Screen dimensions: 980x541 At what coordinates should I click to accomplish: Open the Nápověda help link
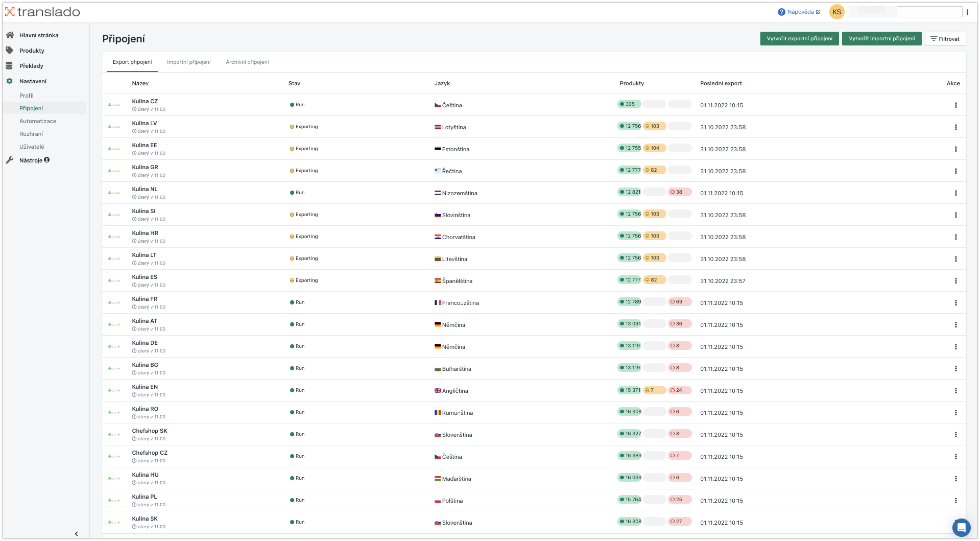click(x=798, y=12)
